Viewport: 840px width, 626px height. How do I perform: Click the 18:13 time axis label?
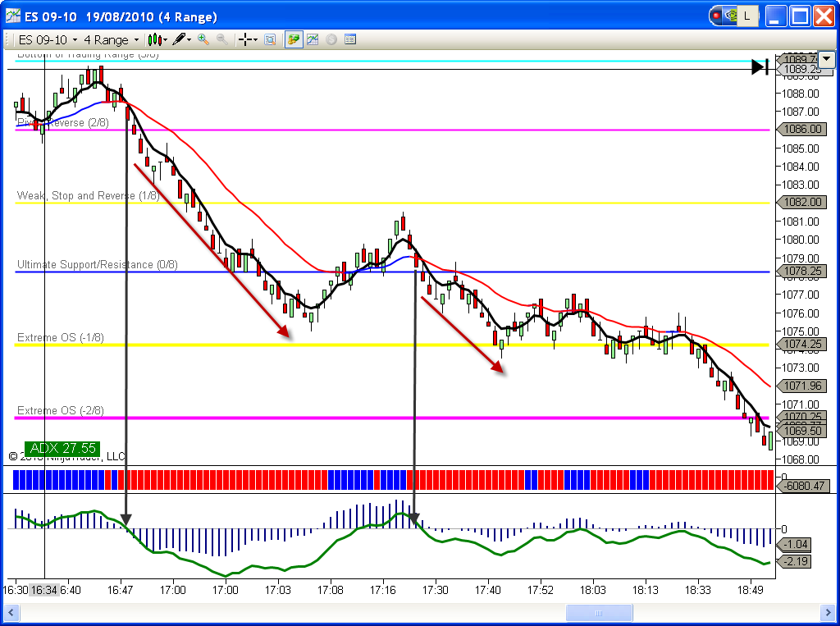645,590
